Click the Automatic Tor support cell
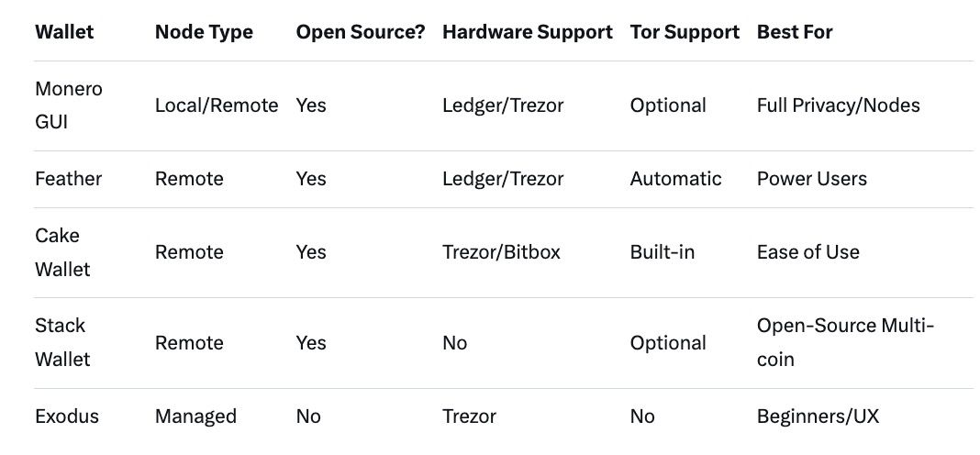This screenshot has height=455, width=980. point(675,179)
